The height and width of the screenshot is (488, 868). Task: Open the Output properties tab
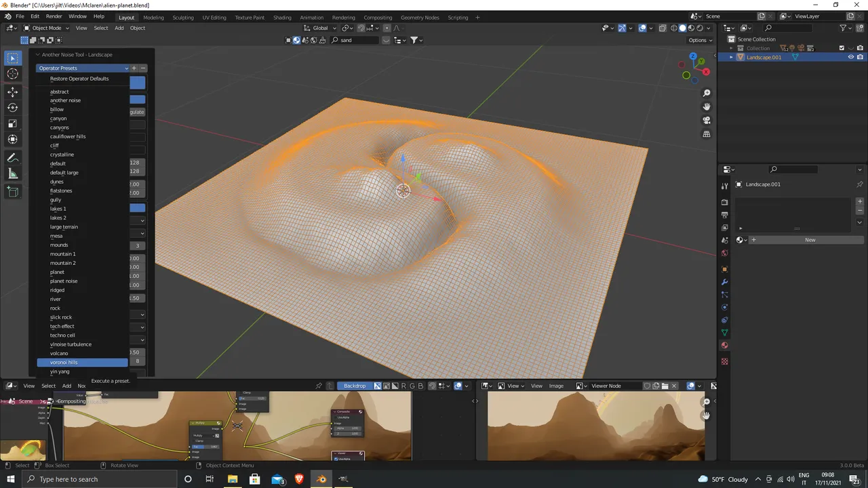click(724, 215)
